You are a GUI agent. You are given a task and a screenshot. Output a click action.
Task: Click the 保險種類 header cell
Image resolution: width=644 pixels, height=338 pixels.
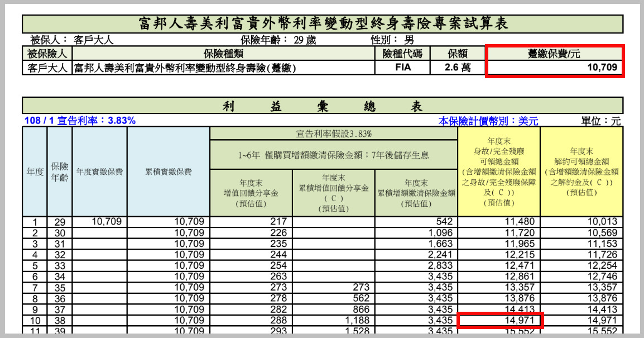pyautogui.click(x=223, y=54)
